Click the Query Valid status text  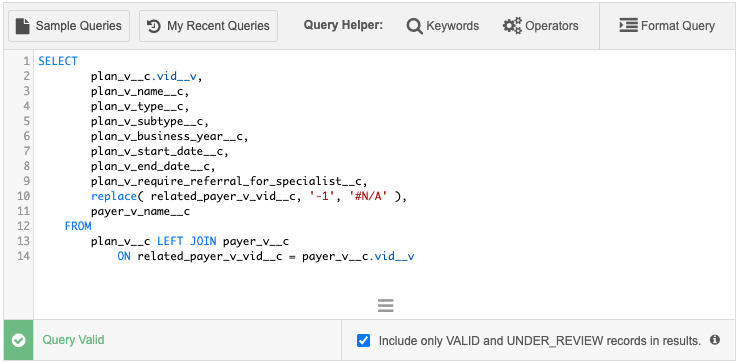(74, 340)
